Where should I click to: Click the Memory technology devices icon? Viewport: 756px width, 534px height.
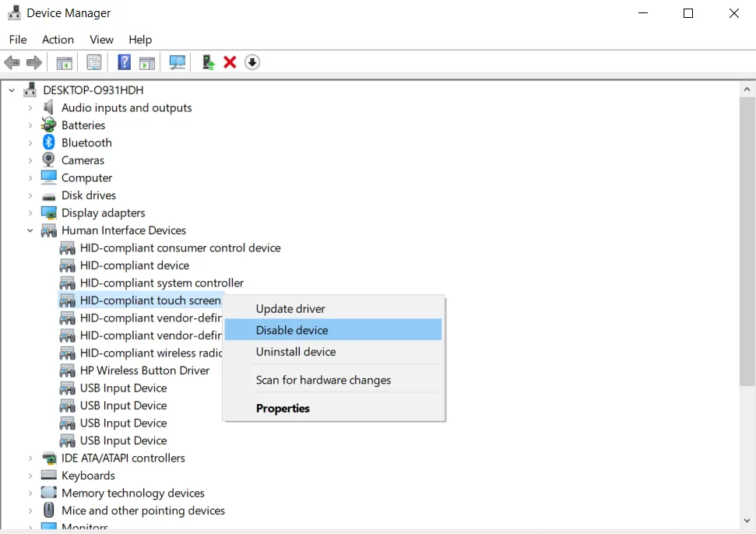(49, 493)
